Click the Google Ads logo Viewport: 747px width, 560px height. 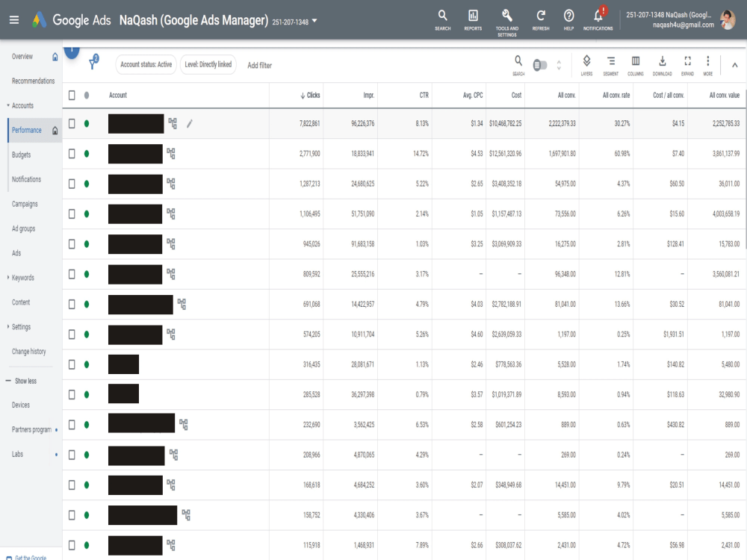click(x=39, y=20)
